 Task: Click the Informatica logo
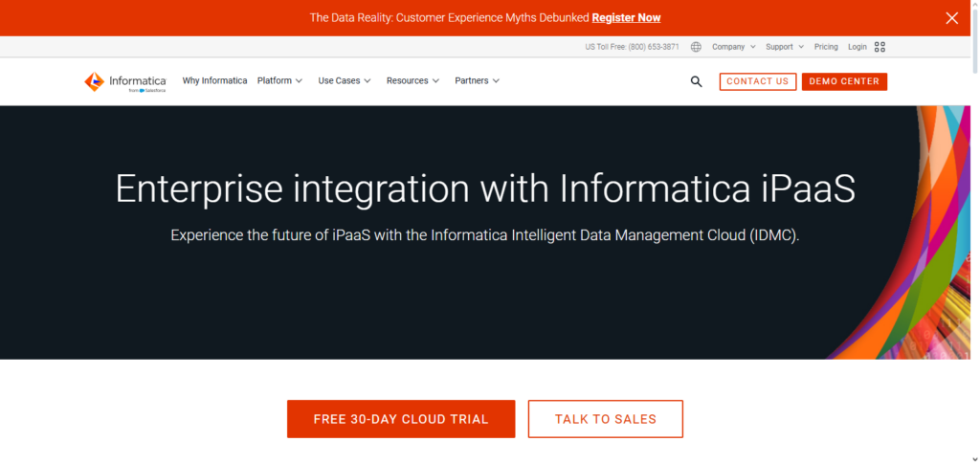[125, 82]
